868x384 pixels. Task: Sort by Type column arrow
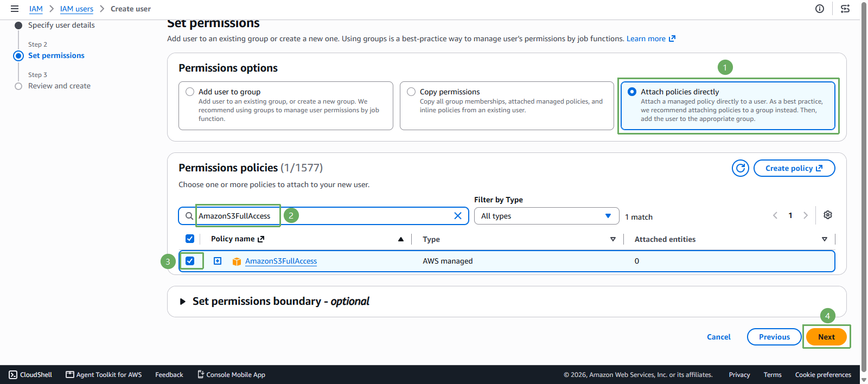[613, 239]
